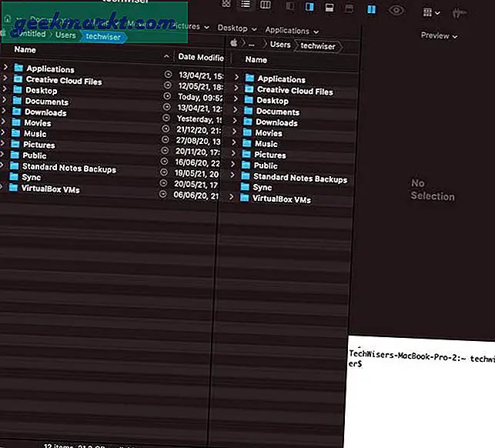
Task: Click Movies folder icon in right pane
Action: pos(247,132)
